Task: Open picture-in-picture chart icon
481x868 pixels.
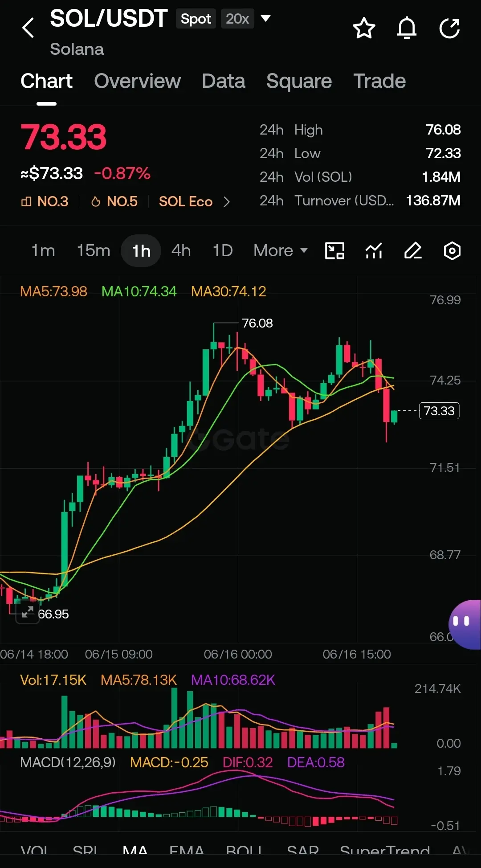Action: (x=334, y=250)
